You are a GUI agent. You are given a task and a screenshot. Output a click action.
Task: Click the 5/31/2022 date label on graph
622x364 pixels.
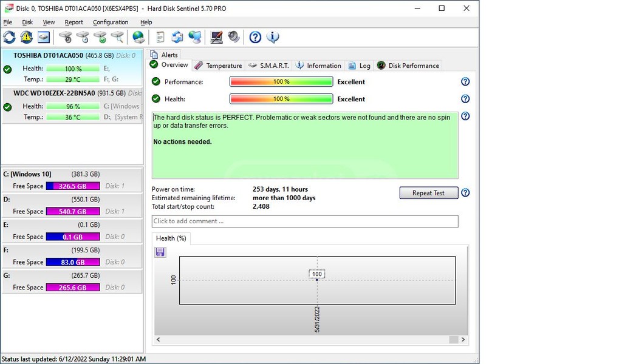pyautogui.click(x=317, y=319)
